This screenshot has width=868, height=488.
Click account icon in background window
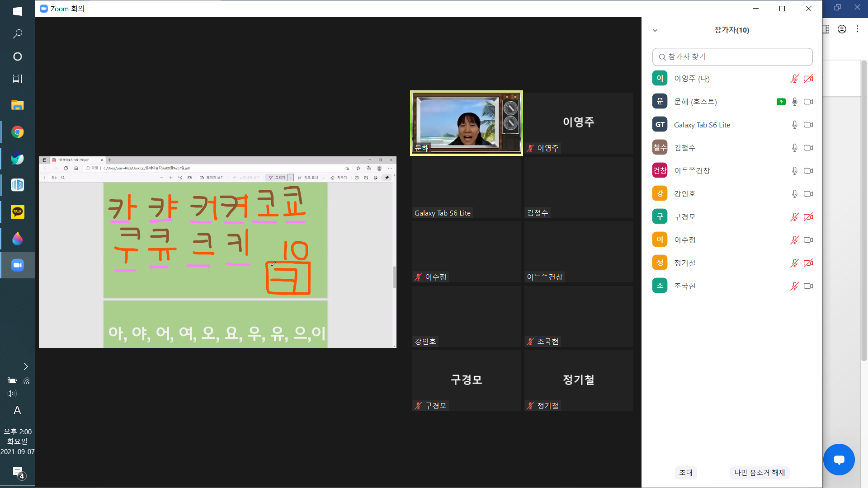pos(842,29)
